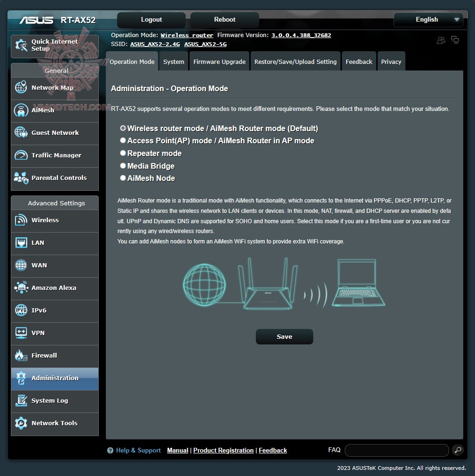475x476 pixels.
Task: Switch to Feedback tab
Action: point(359,62)
